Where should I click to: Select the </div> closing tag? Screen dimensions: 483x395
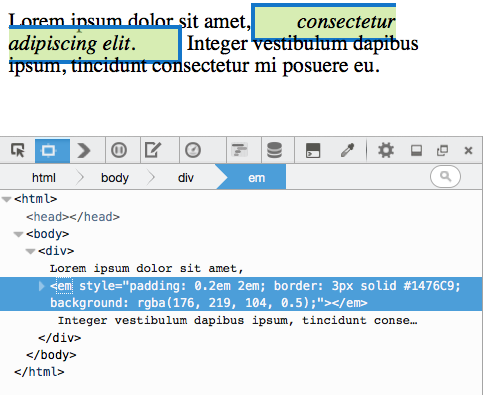tap(59, 338)
